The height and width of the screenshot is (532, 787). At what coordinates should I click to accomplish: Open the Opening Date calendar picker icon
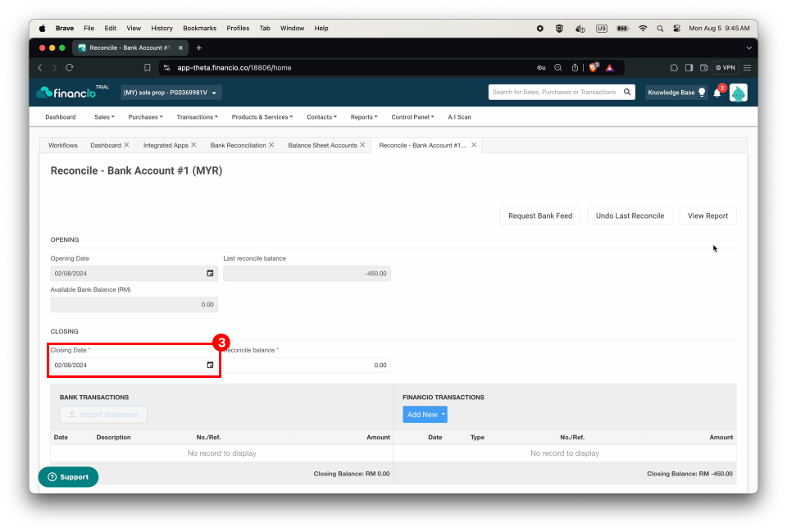click(210, 273)
